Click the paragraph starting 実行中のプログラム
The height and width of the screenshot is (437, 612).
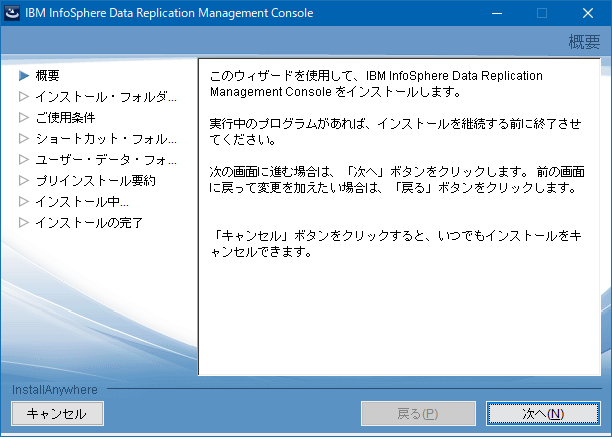395,131
